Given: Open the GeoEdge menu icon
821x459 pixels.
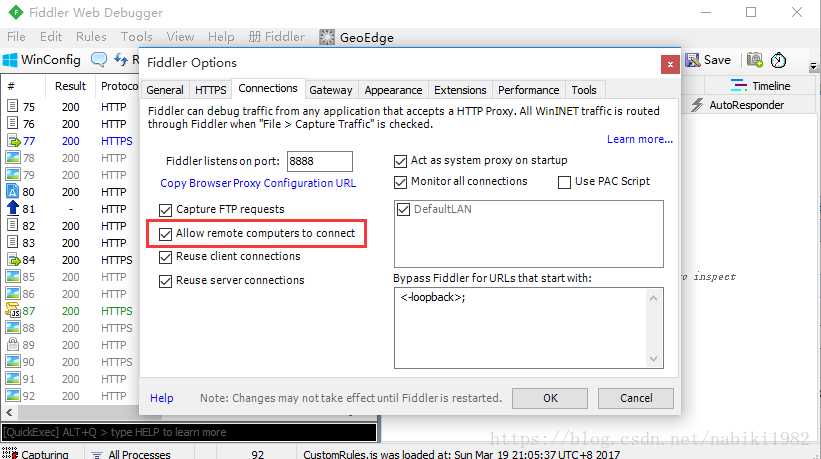Looking at the screenshot, I should point(327,37).
